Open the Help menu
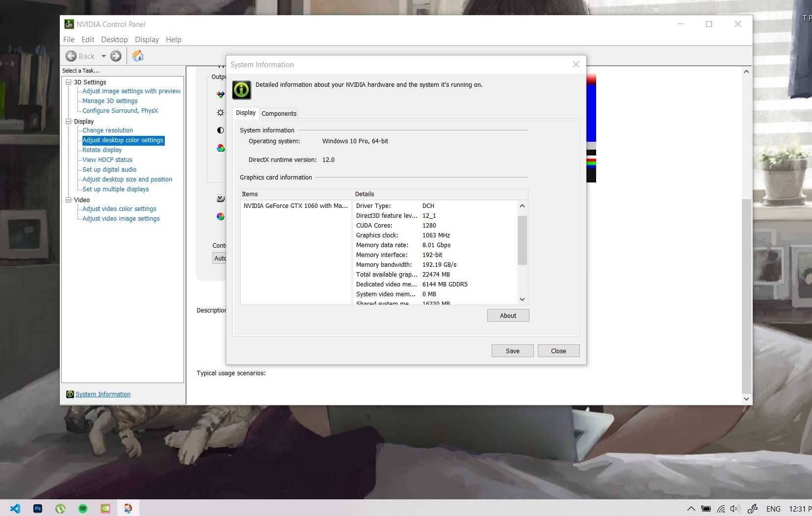The width and height of the screenshot is (812, 516). coord(173,40)
